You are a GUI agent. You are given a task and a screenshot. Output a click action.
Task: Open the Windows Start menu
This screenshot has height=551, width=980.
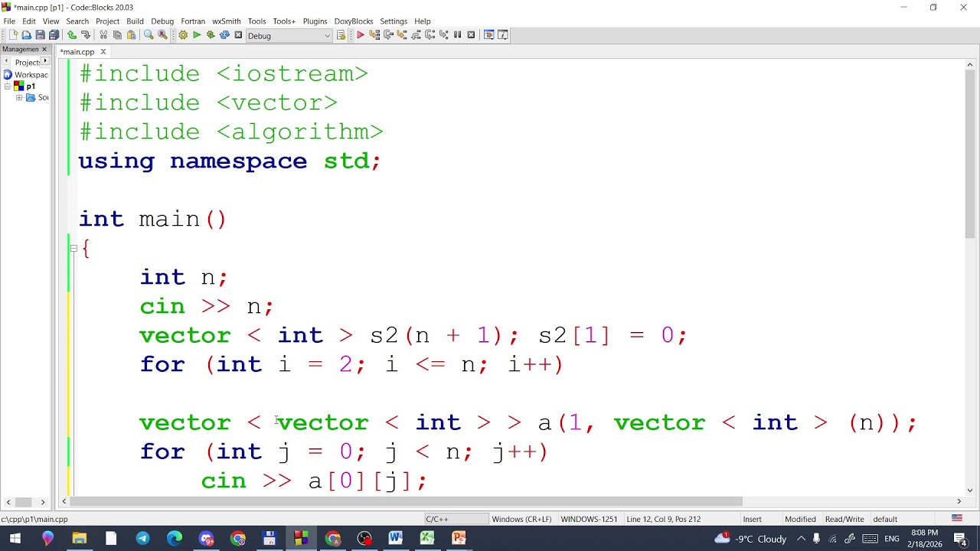pyautogui.click(x=15, y=539)
